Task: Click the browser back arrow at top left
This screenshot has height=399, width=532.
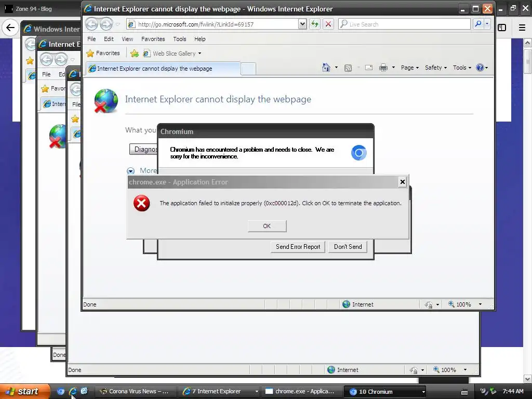Action: 10,28
